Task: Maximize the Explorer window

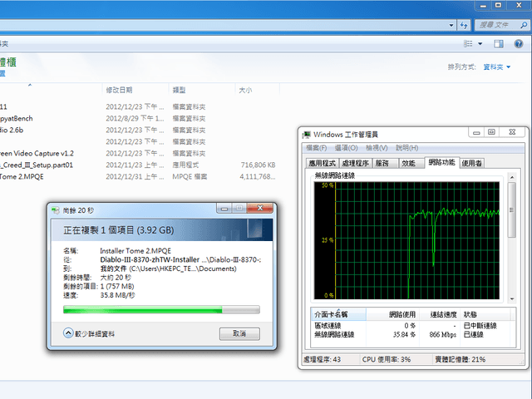Action: (x=498, y=5)
